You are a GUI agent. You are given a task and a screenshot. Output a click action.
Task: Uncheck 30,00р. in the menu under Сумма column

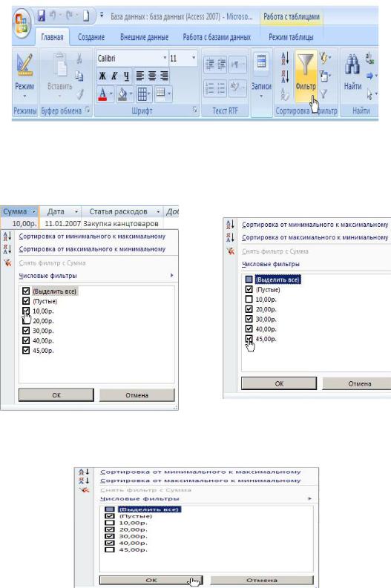26,331
